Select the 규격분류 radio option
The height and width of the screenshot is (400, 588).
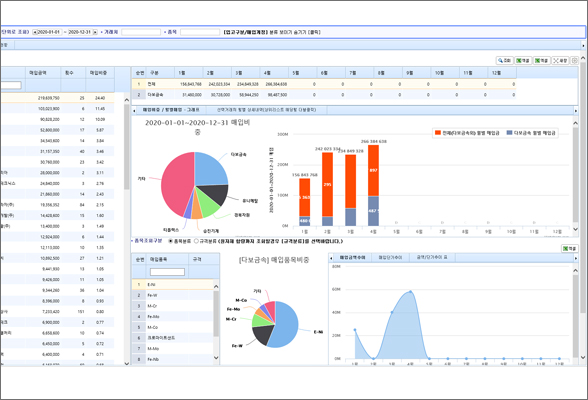click(x=196, y=241)
